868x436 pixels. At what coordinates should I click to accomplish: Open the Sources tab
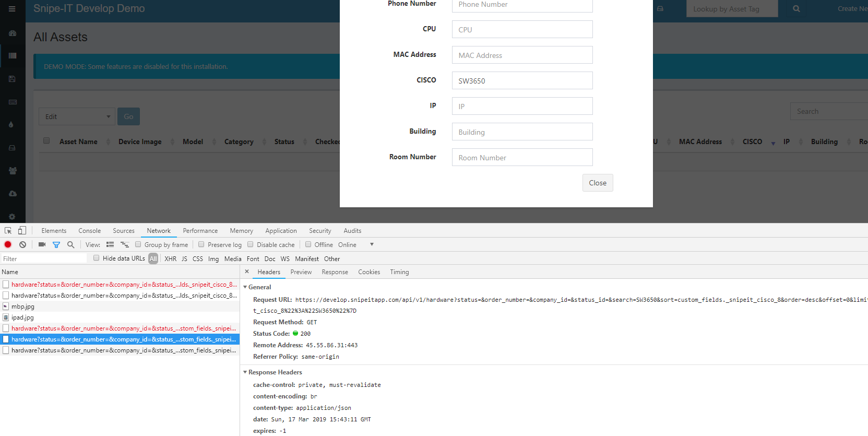(x=124, y=231)
